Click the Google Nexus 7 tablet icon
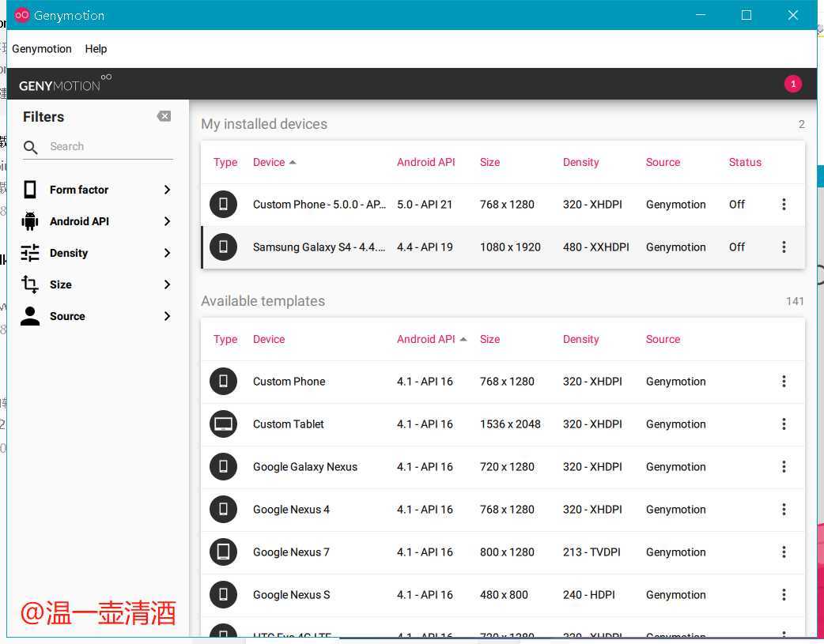This screenshot has width=824, height=644. pyautogui.click(x=223, y=552)
